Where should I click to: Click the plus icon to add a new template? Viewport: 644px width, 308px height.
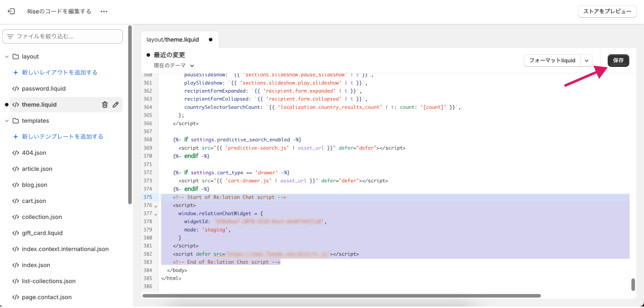pos(16,137)
